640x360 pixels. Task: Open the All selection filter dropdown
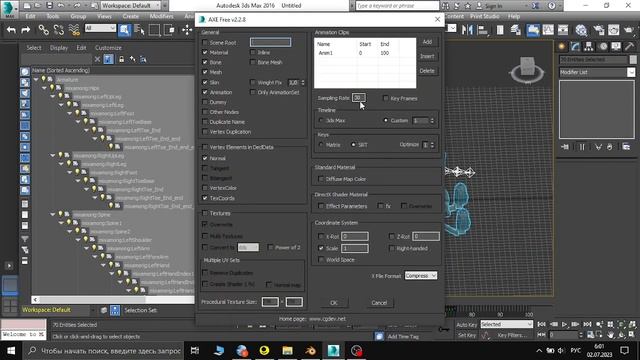click(100, 28)
